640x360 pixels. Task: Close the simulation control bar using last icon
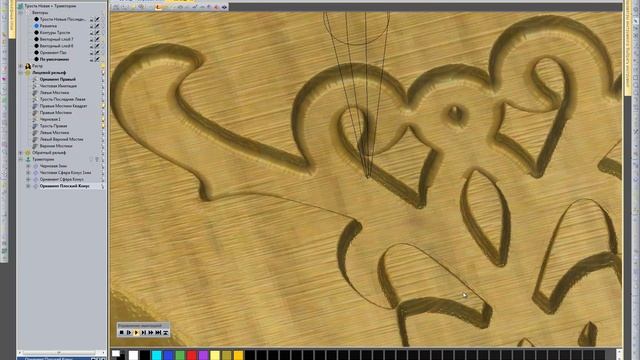click(x=166, y=333)
